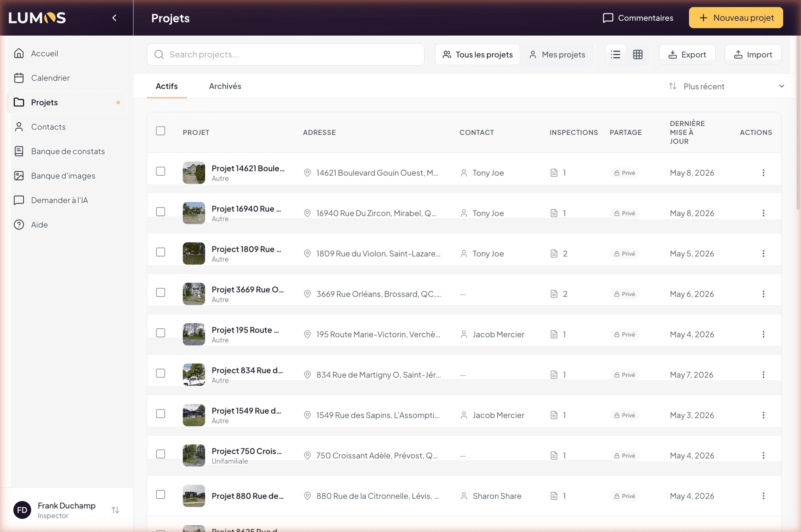Check the Projet 3669 Rue O... row
Screen dimensions: 801x532
(160, 292)
